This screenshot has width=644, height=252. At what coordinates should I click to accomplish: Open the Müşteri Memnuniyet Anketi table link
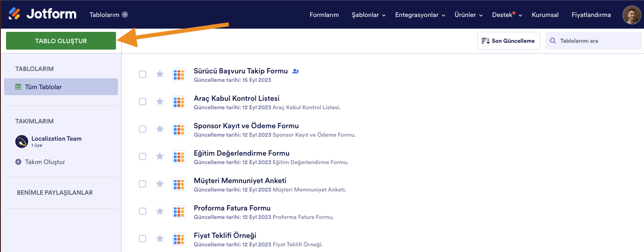tap(240, 181)
